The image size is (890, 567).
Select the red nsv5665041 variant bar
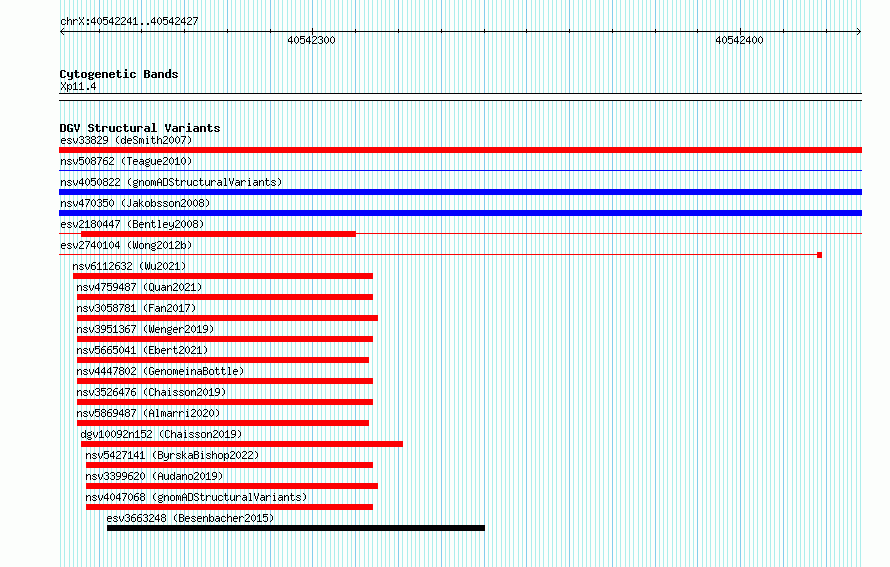(222, 360)
